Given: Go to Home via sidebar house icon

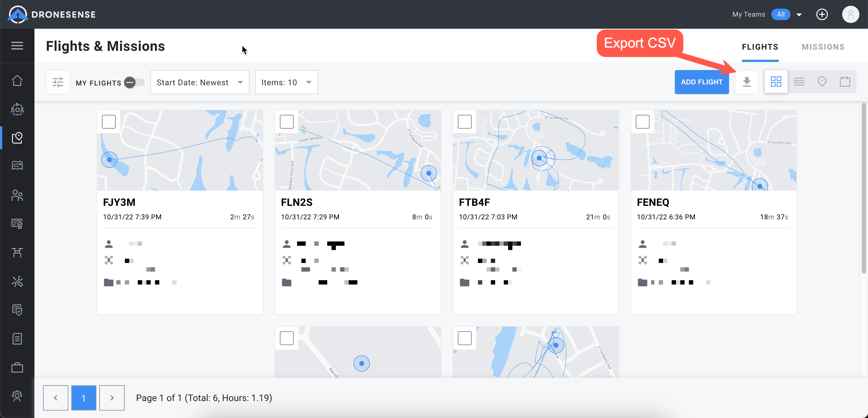Looking at the screenshot, I should click(x=17, y=81).
